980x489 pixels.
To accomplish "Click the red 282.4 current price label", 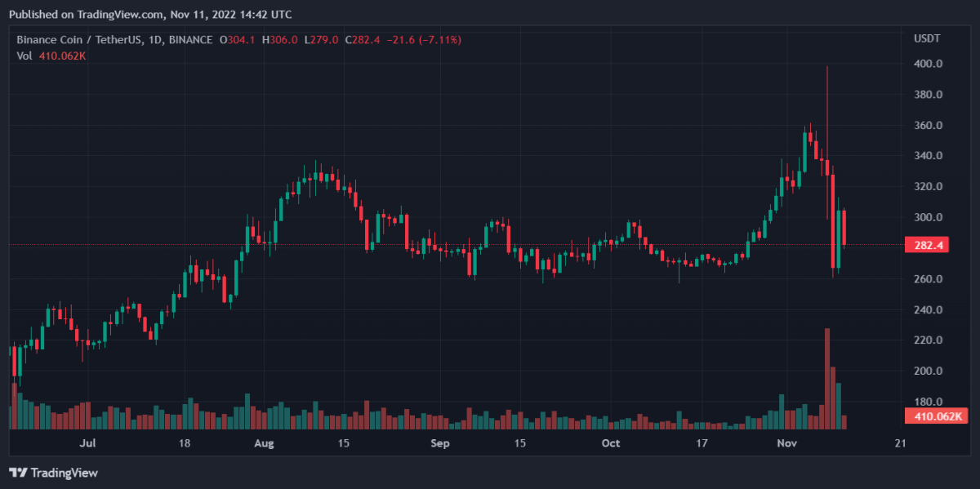I will tap(926, 245).
